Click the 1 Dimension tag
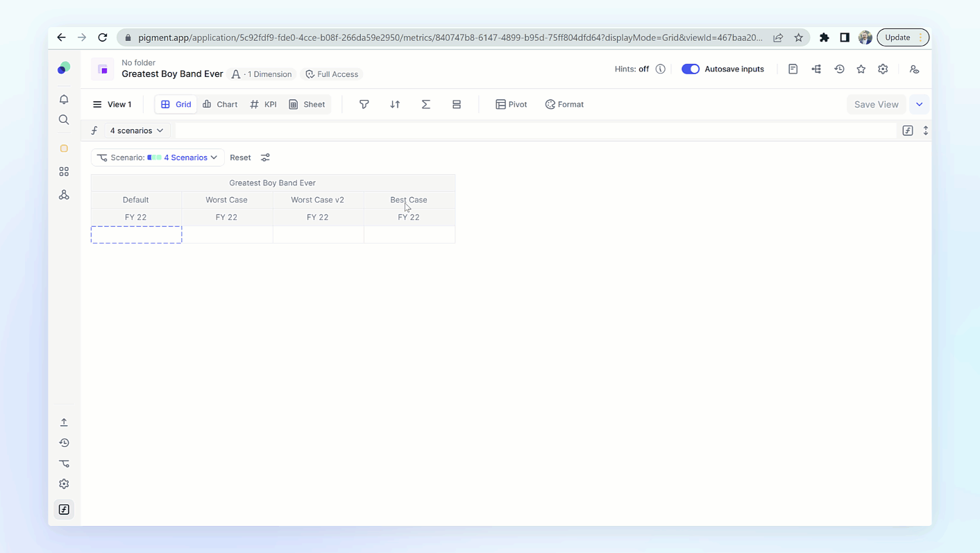This screenshot has width=980, height=553. pyautogui.click(x=262, y=74)
